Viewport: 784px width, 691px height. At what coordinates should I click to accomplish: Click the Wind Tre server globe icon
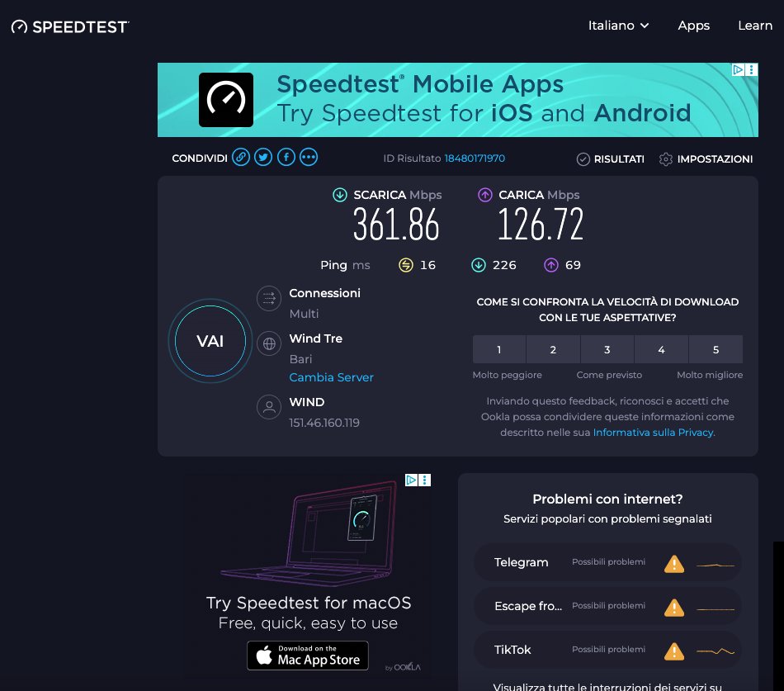click(269, 343)
